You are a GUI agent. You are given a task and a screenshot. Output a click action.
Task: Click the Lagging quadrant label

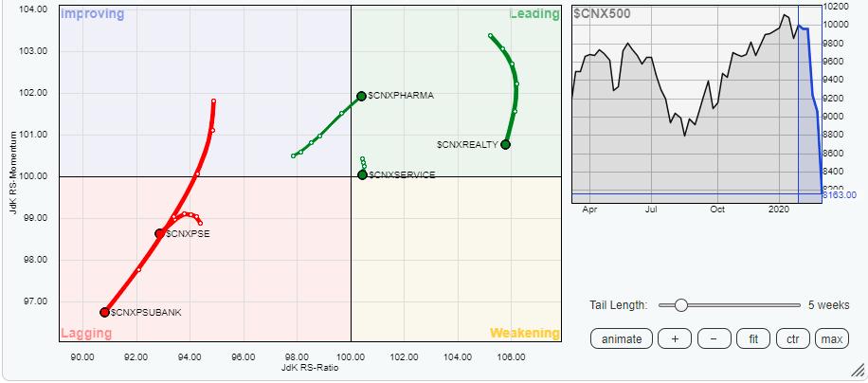point(85,333)
